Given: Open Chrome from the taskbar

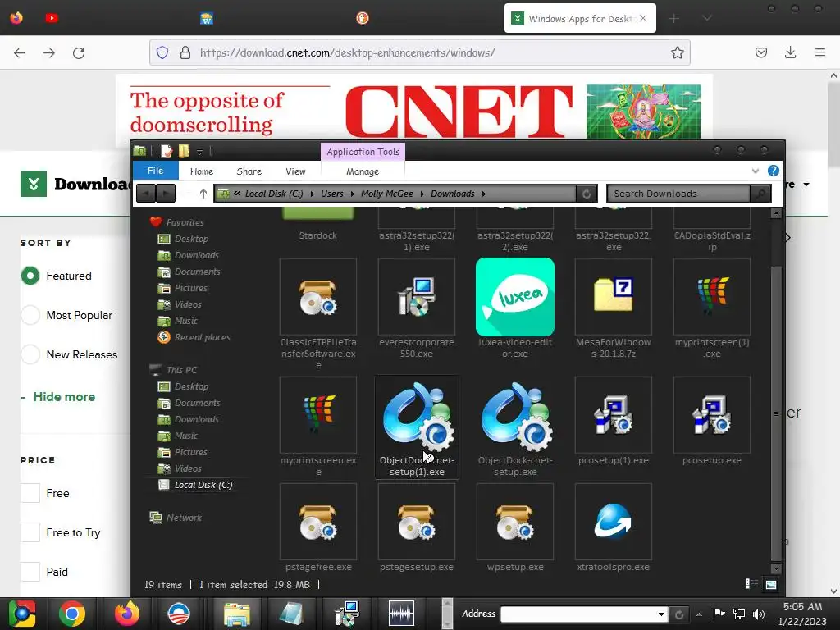Looking at the screenshot, I should point(72,614).
